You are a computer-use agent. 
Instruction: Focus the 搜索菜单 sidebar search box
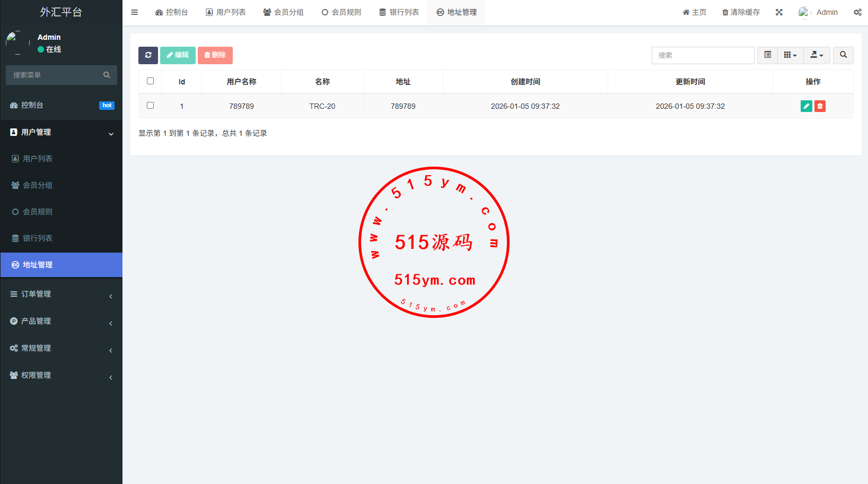tap(56, 75)
